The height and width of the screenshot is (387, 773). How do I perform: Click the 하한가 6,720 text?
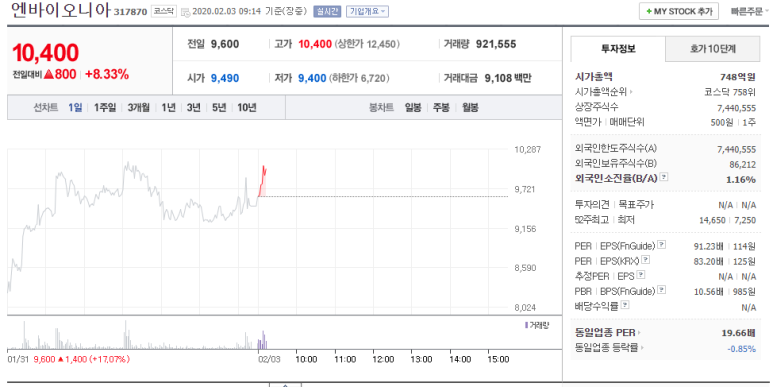click(x=359, y=78)
